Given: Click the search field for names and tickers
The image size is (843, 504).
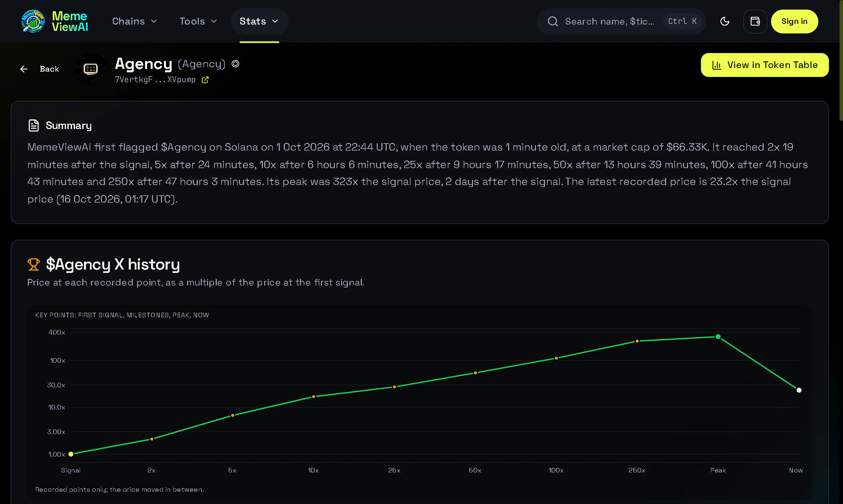Looking at the screenshot, I should [x=621, y=21].
